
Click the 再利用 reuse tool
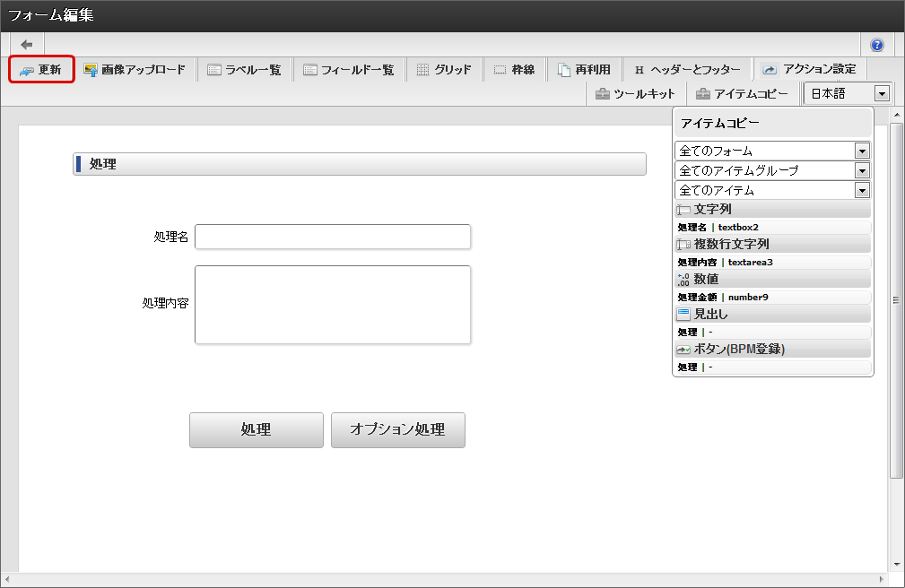[584, 70]
